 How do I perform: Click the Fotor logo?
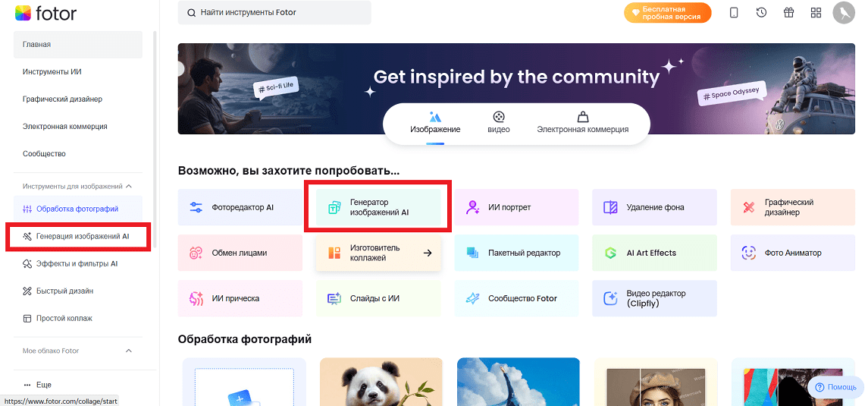coord(45,13)
